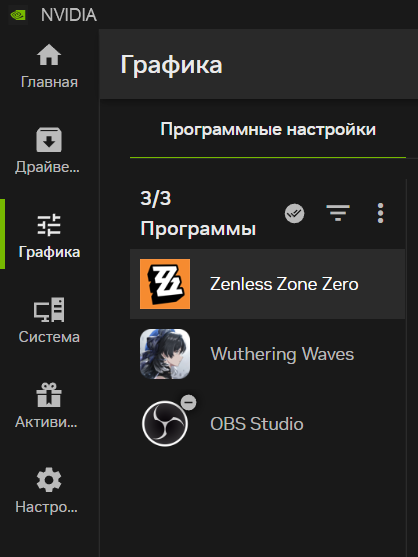418x557 pixels.
Task: Click the Графика page heading
Action: (172, 65)
